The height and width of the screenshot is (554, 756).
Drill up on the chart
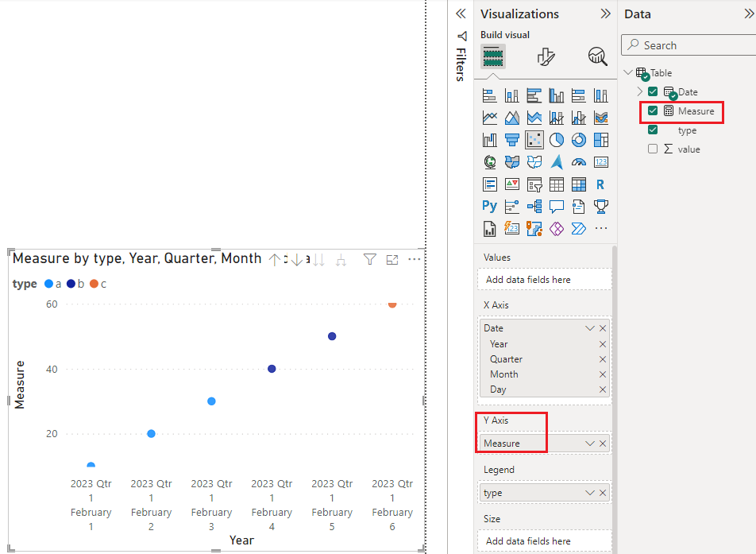[x=274, y=260]
